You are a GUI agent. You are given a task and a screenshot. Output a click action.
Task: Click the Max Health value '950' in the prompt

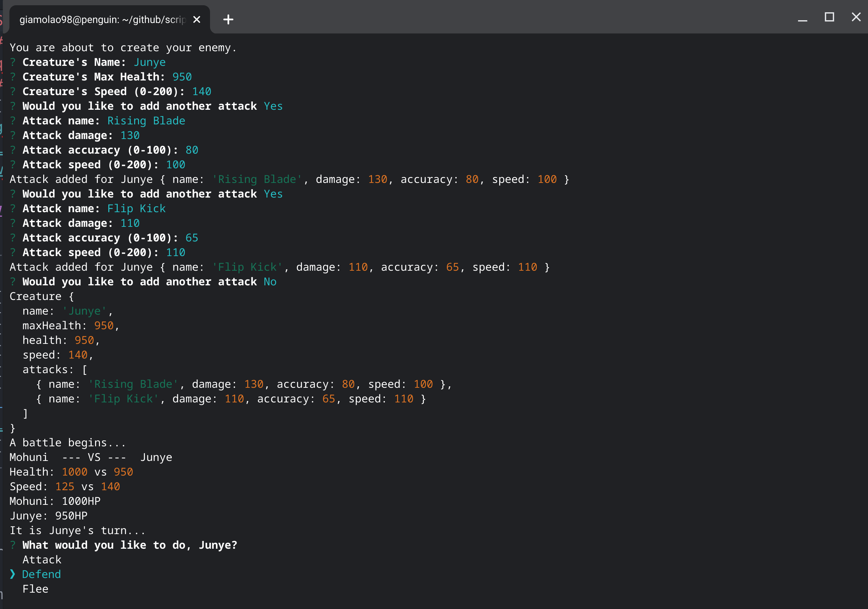click(182, 77)
